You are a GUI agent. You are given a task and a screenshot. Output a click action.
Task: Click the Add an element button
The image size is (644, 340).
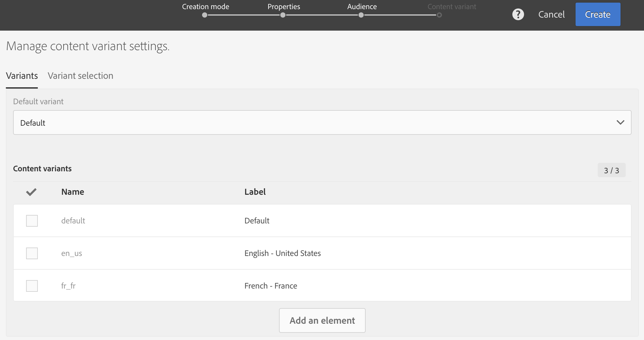click(322, 320)
